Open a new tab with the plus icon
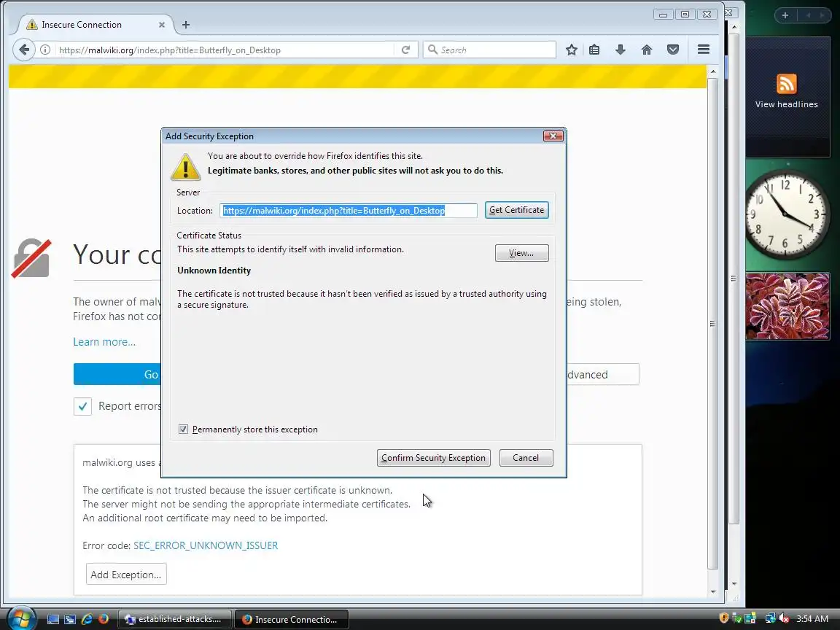This screenshot has height=630, width=840. [186, 25]
